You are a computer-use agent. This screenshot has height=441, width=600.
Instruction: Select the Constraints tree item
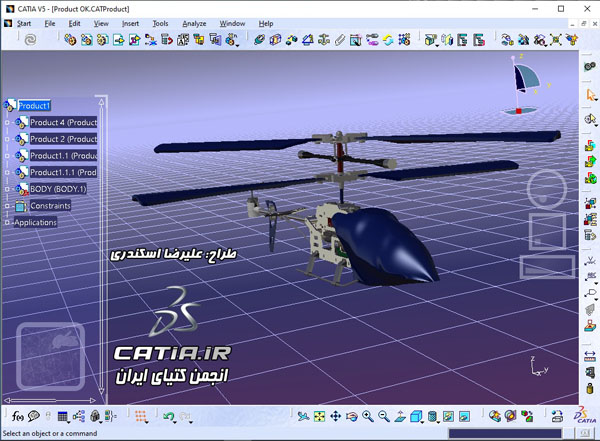[50, 206]
